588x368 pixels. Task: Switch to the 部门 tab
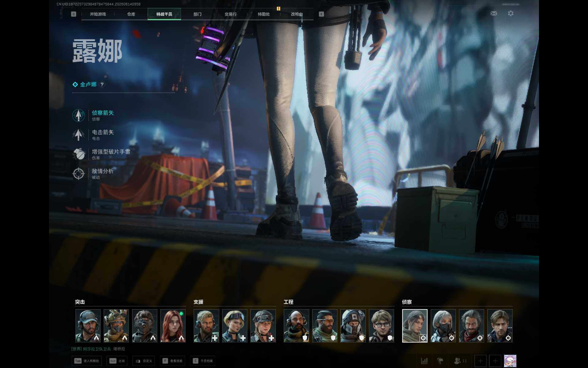(198, 14)
